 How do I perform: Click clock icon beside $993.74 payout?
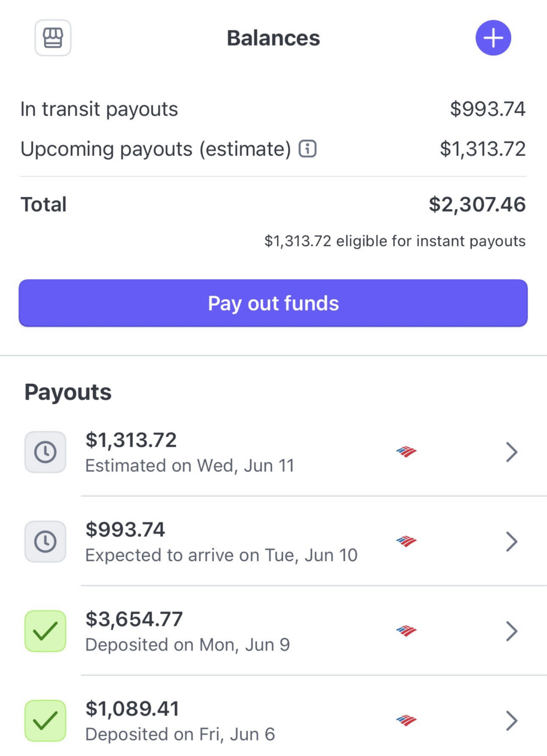(x=46, y=541)
